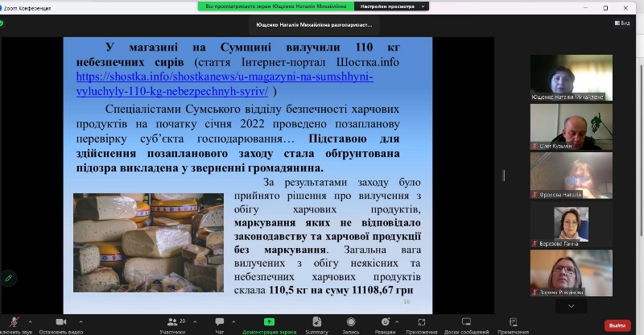Open the Participants panel icon

[x=172, y=322]
